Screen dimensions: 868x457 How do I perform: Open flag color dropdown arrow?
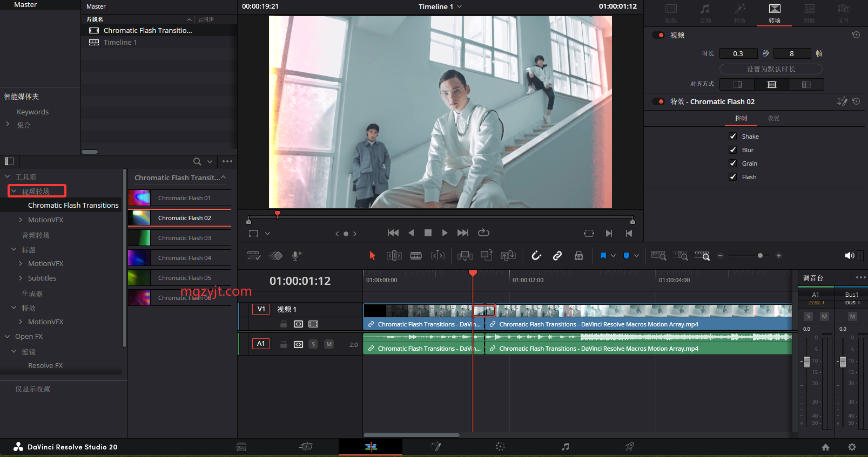click(613, 256)
